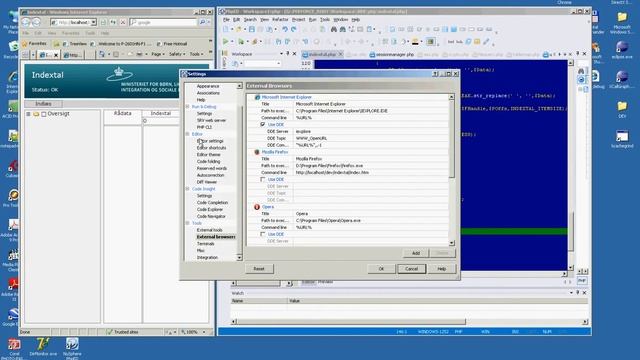Open the Corel Photo-Paint desktop icon
The width and height of the screenshot is (640, 360).
(14, 349)
